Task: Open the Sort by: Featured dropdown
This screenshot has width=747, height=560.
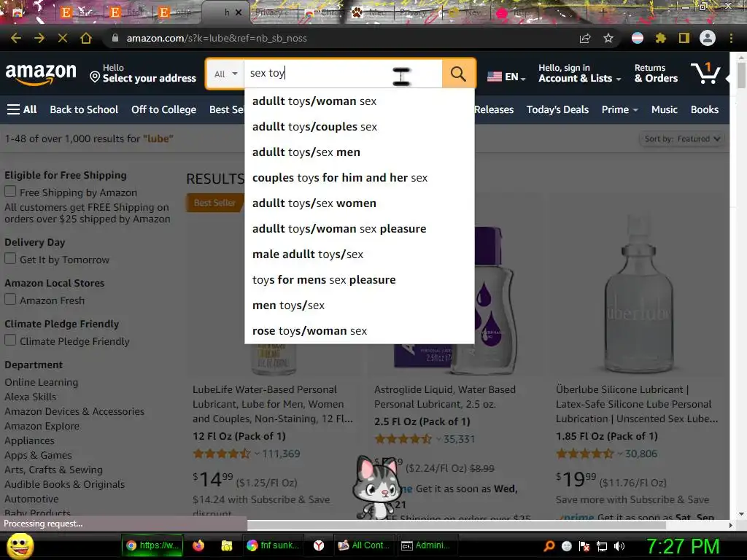Action: (681, 139)
